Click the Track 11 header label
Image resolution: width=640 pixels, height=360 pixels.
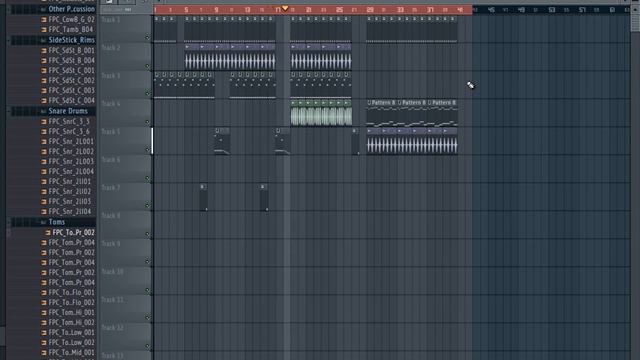pos(112,300)
